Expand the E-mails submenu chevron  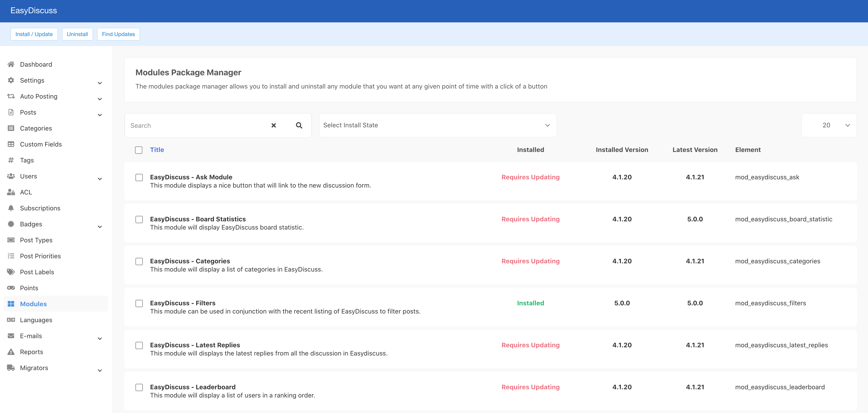(100, 338)
